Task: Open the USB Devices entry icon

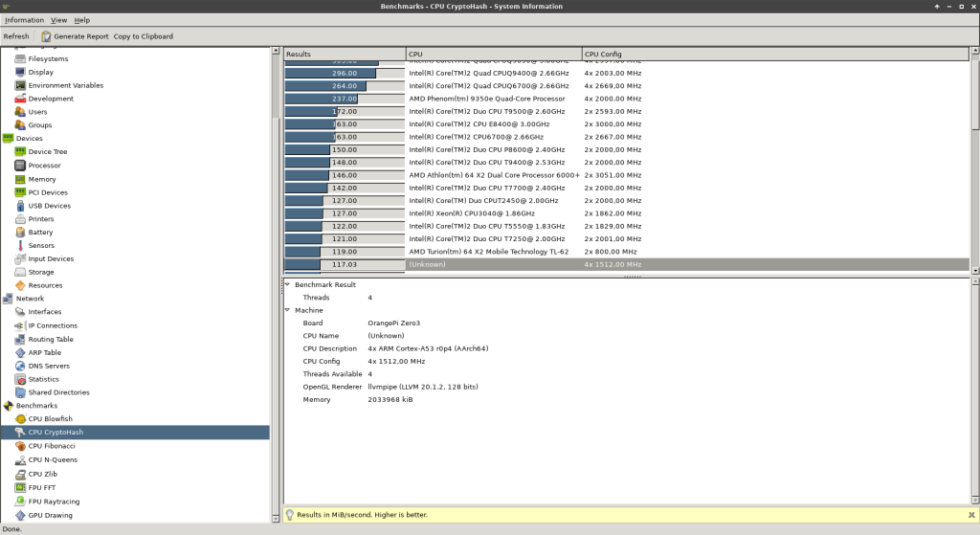Action: pyautogui.click(x=21, y=206)
